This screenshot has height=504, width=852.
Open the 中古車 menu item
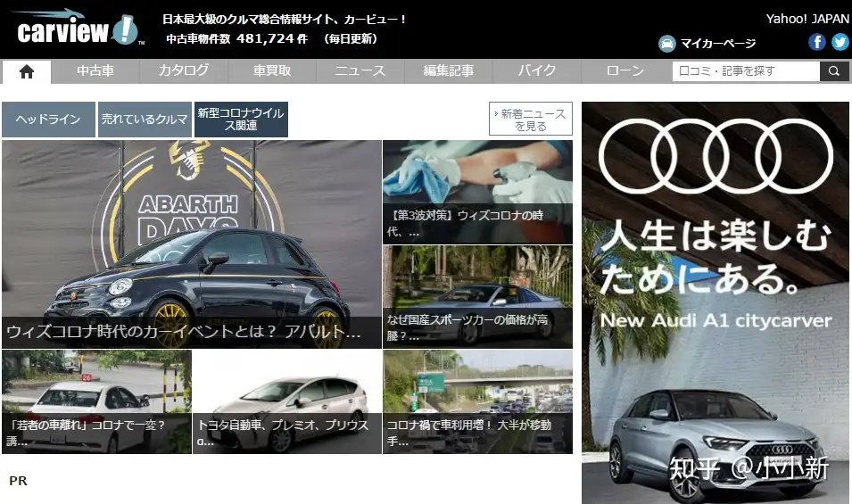click(94, 71)
